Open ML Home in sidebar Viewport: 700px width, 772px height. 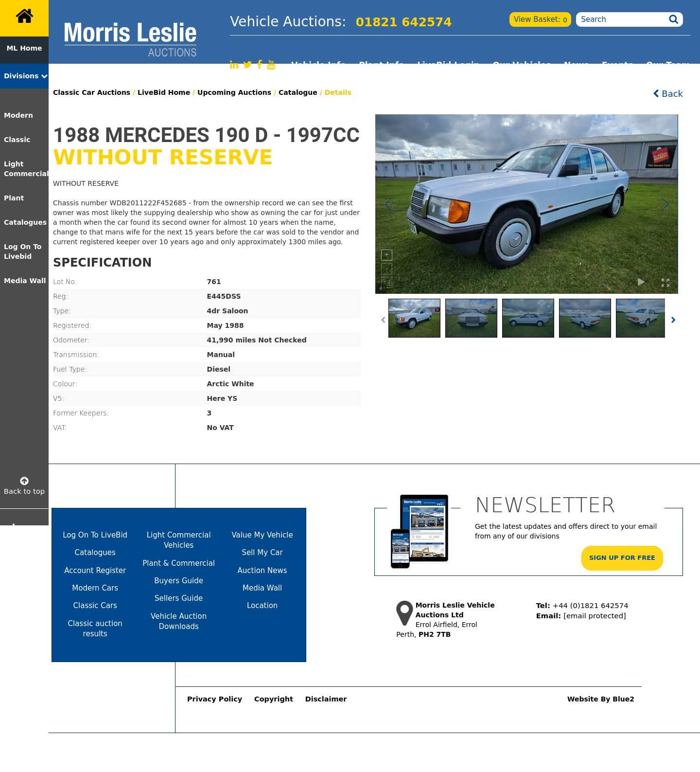pos(24,48)
